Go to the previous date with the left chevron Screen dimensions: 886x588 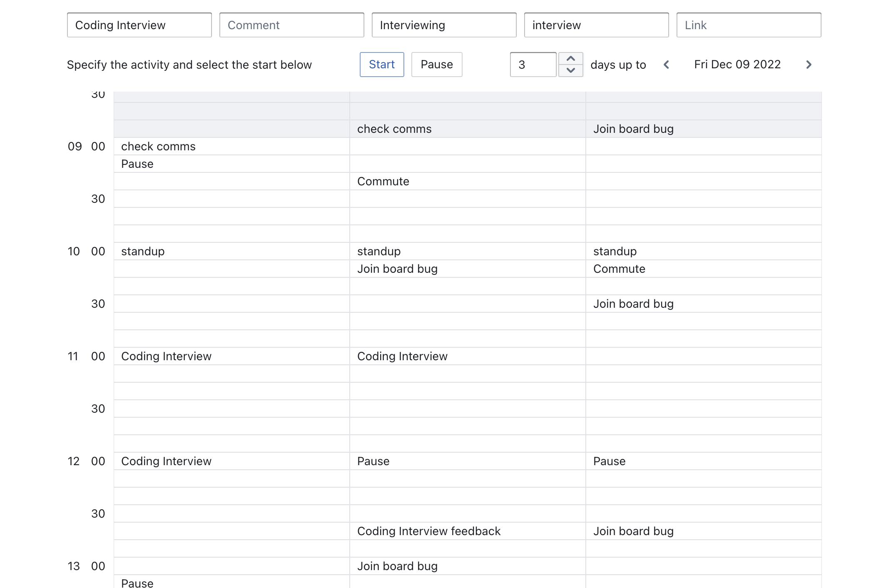[667, 65]
